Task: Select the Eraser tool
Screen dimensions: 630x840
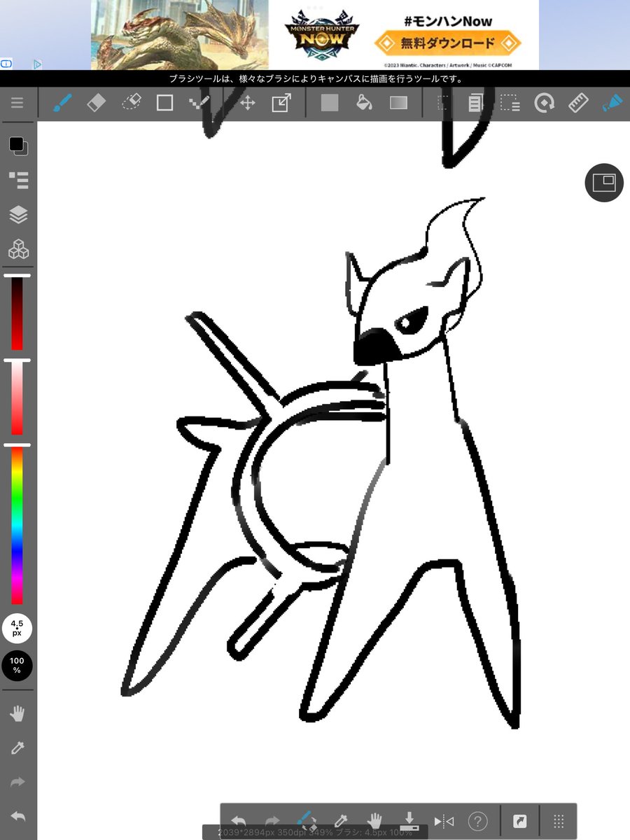Action: coord(96,104)
